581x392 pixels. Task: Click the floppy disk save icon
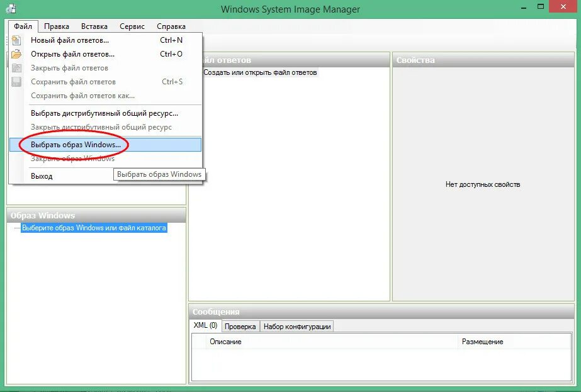[x=16, y=82]
